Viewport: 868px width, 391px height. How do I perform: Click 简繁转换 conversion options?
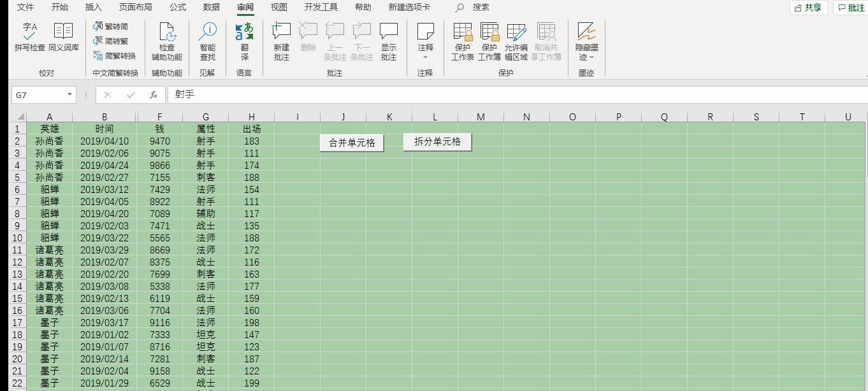point(117,55)
